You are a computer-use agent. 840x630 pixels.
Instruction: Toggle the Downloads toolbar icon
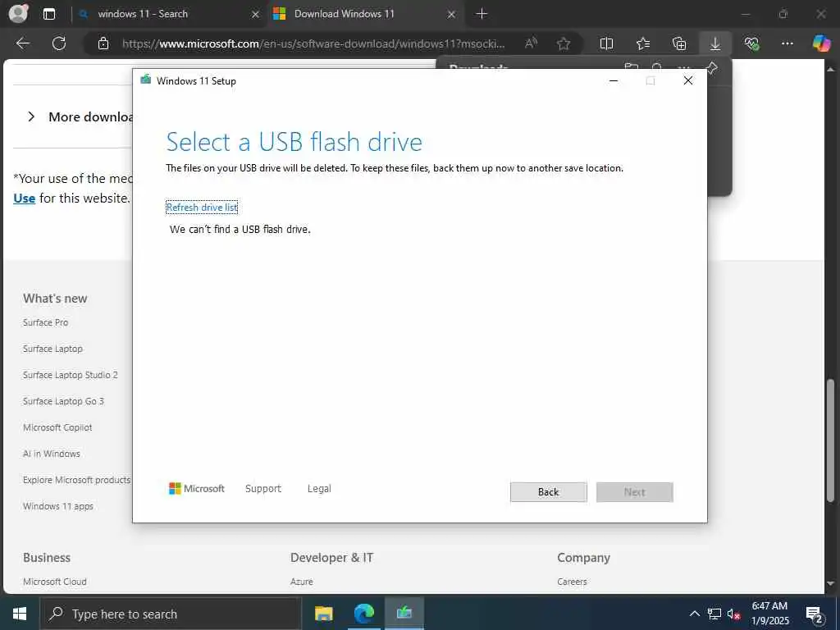[x=715, y=43]
